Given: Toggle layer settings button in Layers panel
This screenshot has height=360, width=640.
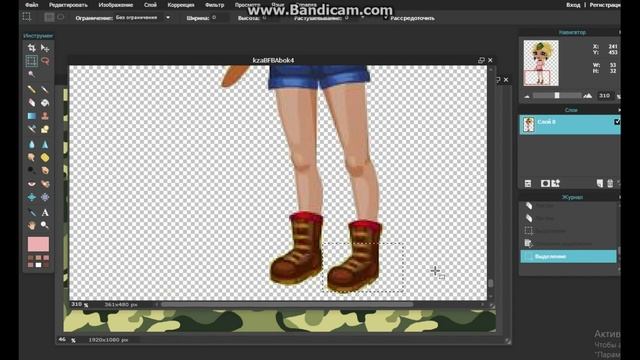Looking at the screenshot, I should [x=528, y=184].
